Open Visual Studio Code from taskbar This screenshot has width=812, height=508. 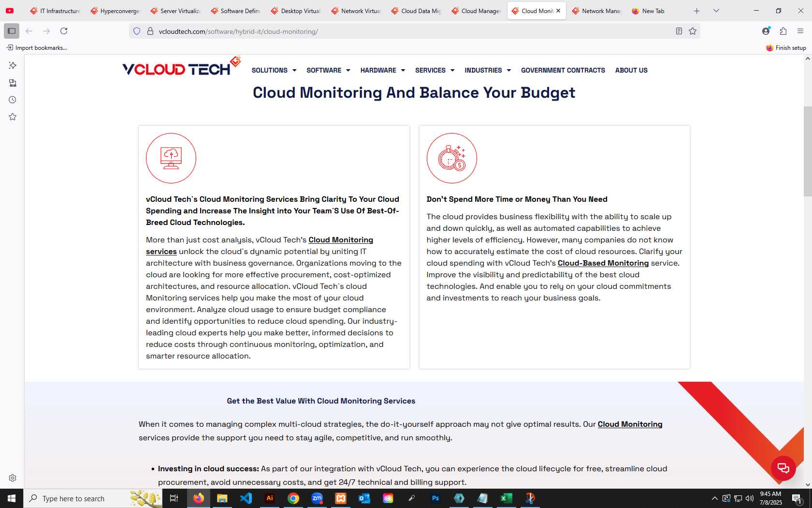(x=246, y=498)
